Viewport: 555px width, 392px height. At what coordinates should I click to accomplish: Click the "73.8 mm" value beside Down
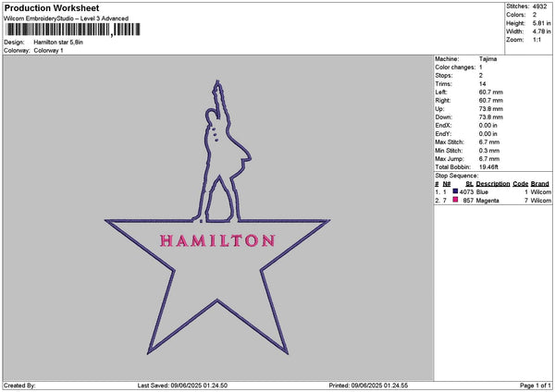pyautogui.click(x=490, y=117)
